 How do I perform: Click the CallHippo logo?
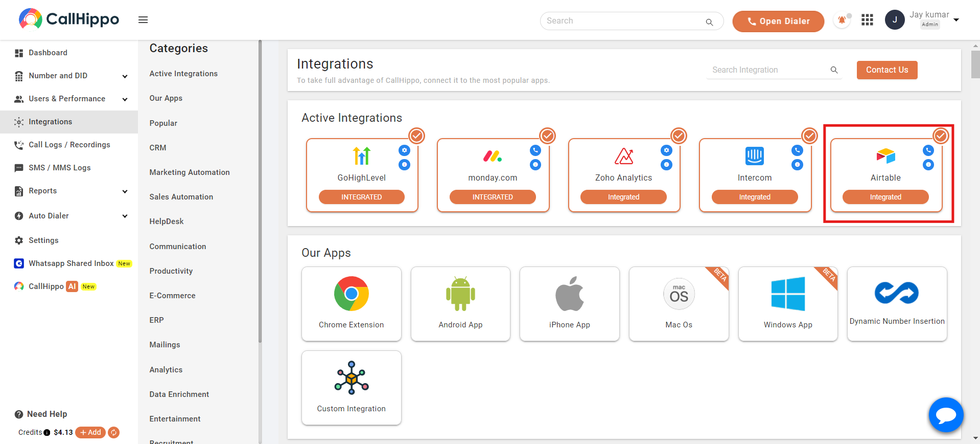coord(68,19)
